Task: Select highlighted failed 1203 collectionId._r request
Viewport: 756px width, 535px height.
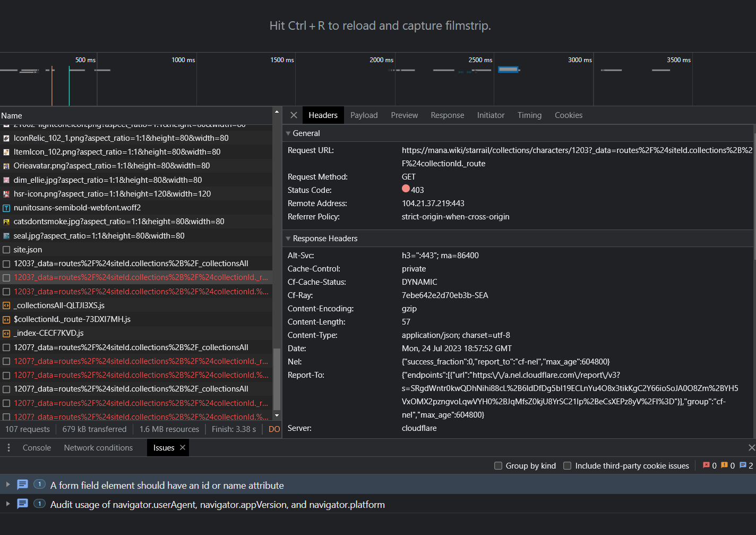Action: 136,277
